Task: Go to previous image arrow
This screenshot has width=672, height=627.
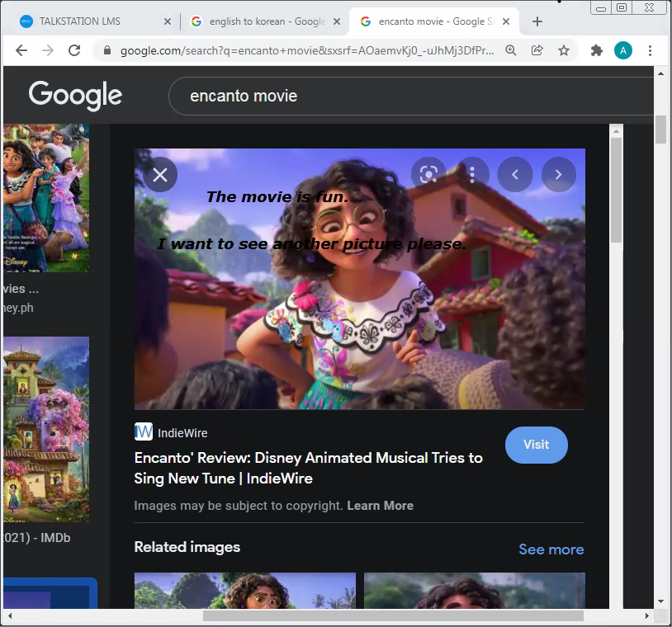Action: [515, 174]
